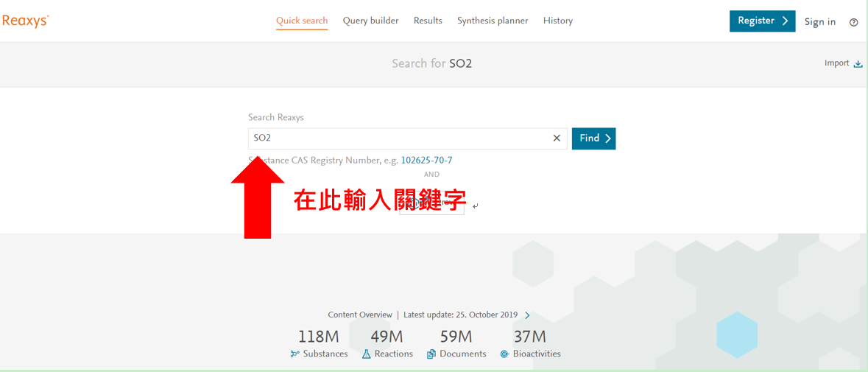Screen dimensions: 868x372
Task: Clear the search field with the X icon
Action: tap(557, 138)
